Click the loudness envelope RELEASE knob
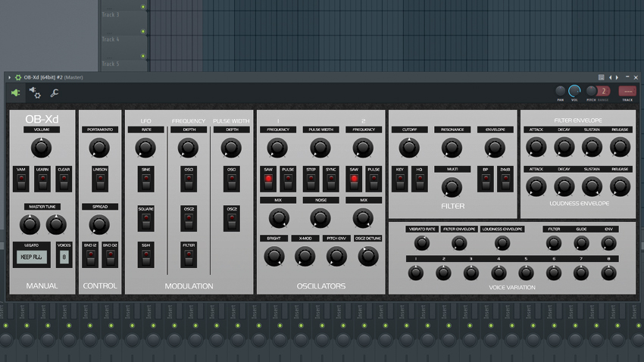 point(620,186)
